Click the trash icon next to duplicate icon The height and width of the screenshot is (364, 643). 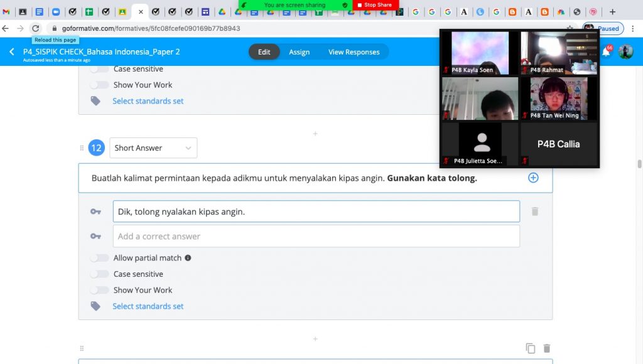coord(547,348)
